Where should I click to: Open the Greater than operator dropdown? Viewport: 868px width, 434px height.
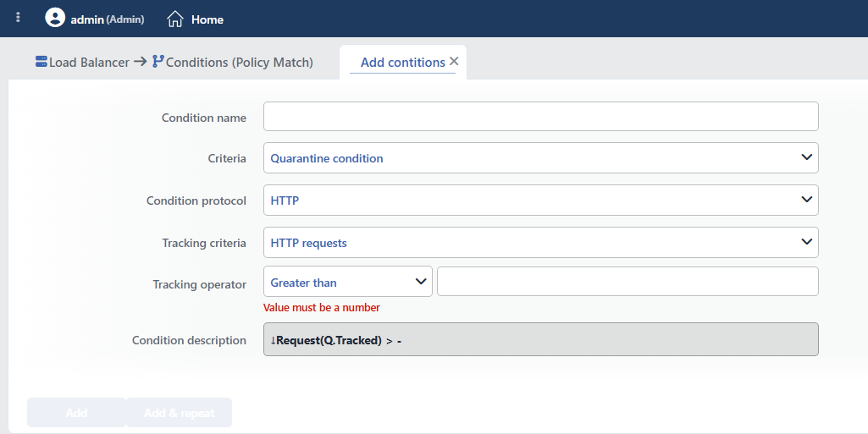point(348,282)
